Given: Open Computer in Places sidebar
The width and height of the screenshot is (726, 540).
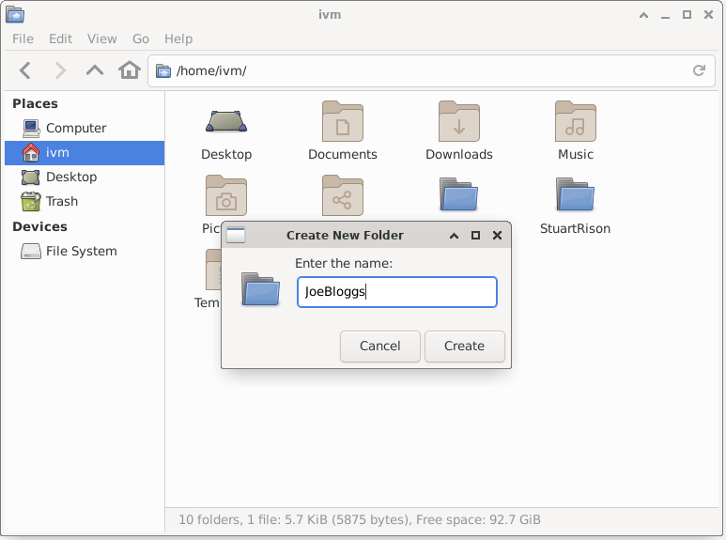Looking at the screenshot, I should coord(75,128).
